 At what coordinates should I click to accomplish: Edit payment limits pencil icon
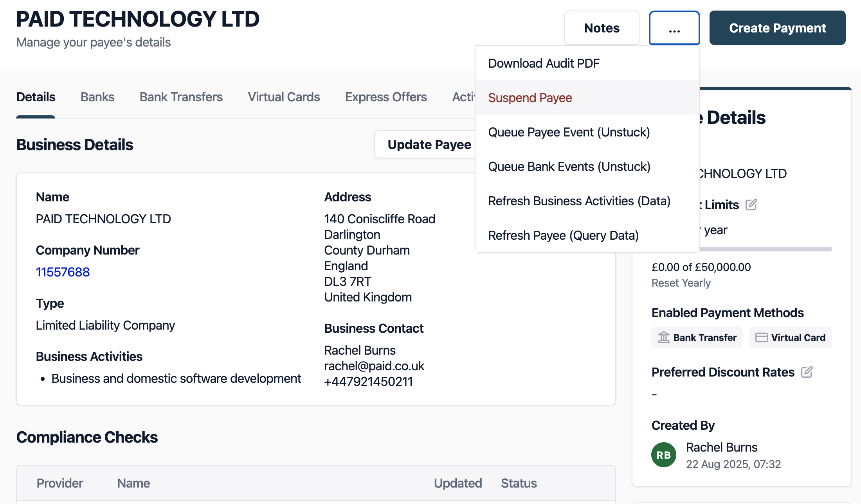click(x=751, y=204)
